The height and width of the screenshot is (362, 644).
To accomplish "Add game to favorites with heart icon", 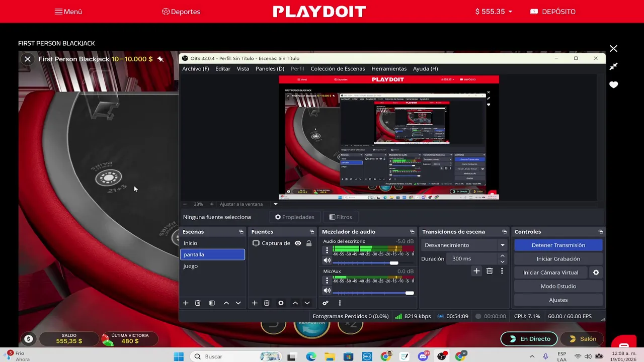I will coord(613,84).
